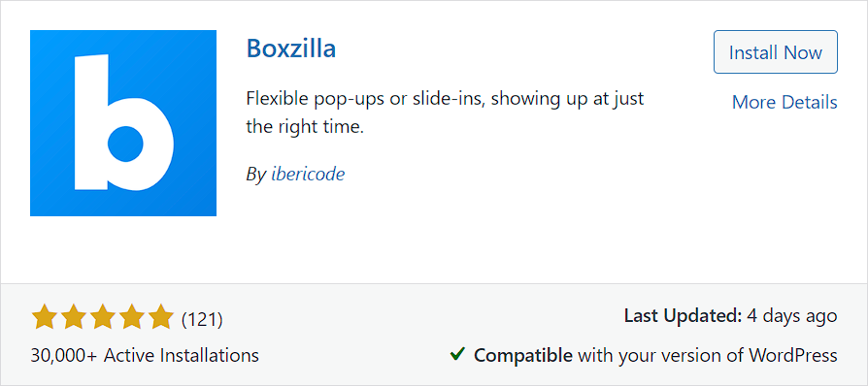Click the white letter b in the logo
868x386 pixels.
[x=123, y=123]
